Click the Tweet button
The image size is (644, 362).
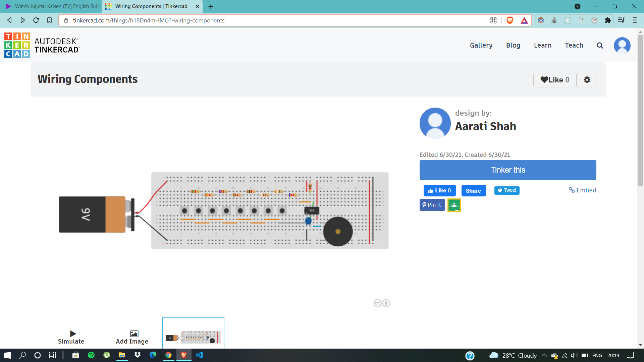click(x=506, y=190)
